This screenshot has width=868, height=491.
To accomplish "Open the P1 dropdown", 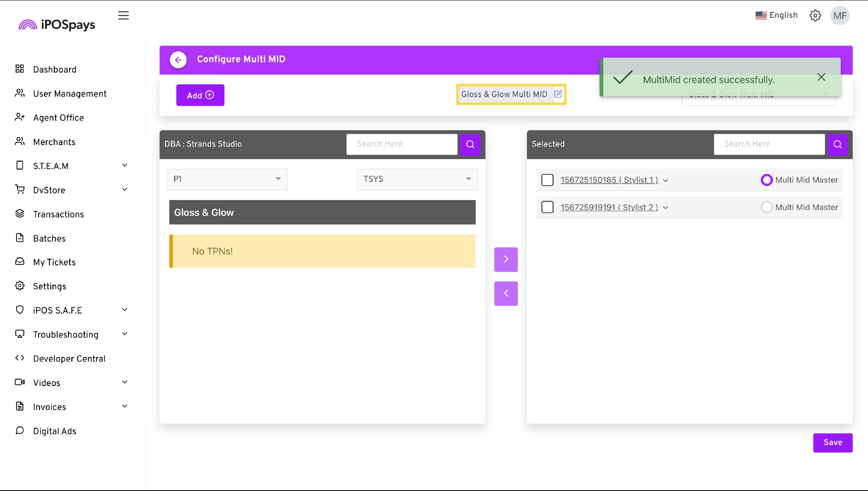I will (x=227, y=179).
